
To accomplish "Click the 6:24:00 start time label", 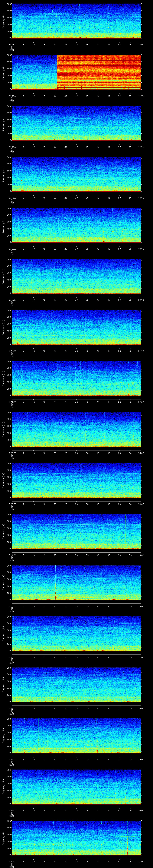I will click(12, 555).
